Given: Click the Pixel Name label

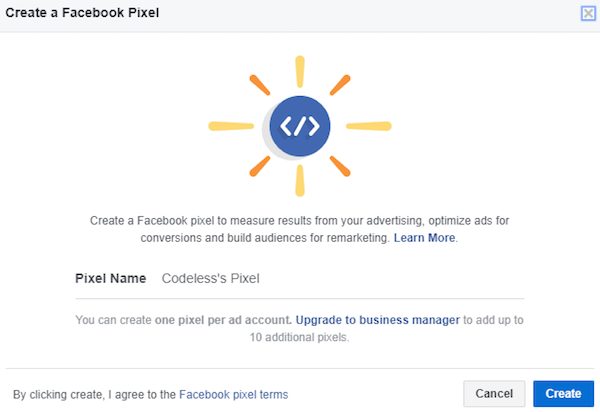Looking at the screenshot, I should coord(111,278).
